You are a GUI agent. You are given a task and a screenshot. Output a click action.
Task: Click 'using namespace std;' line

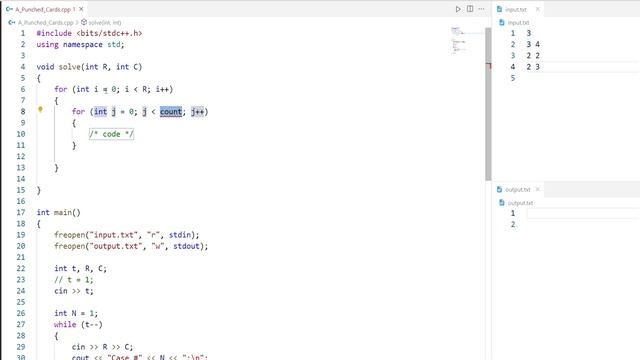coord(80,44)
